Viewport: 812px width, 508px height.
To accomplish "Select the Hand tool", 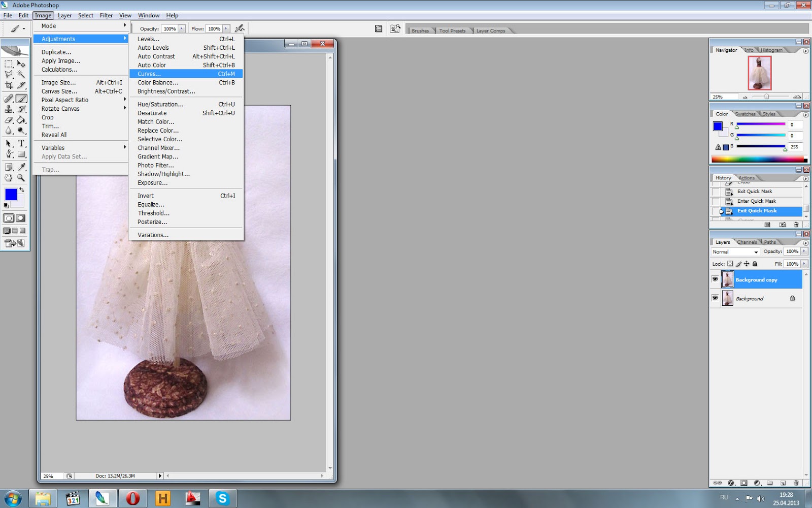I will coord(9,178).
